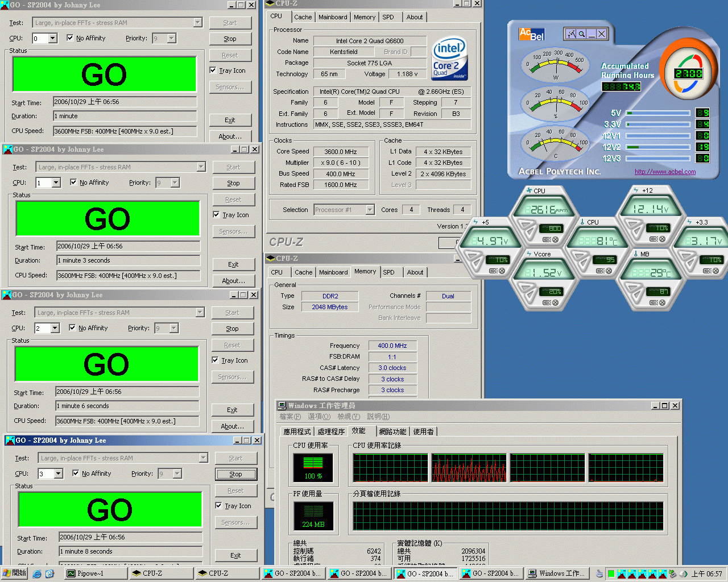Viewport: 728px width, 582px height.
Task: Open 處理程序 tab in Task Manager
Action: click(331, 432)
